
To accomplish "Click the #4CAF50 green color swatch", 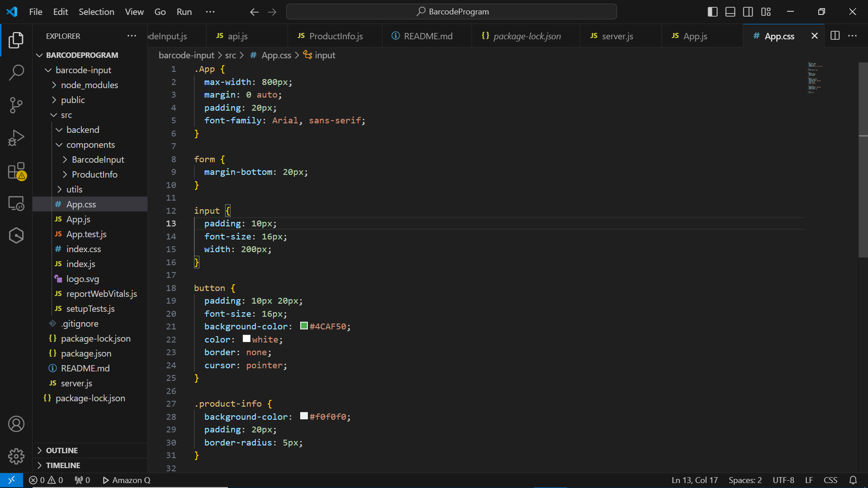I will 304,326.
